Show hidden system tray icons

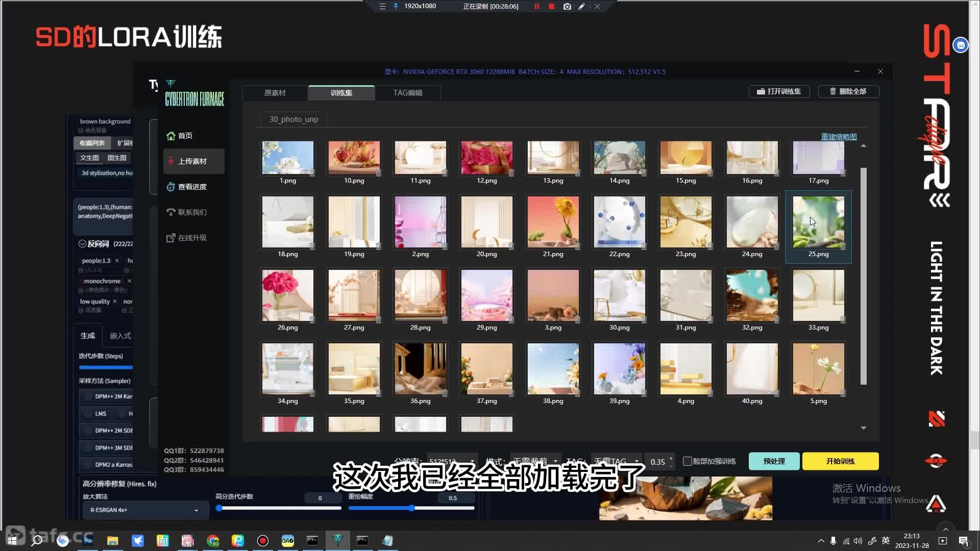[x=821, y=541]
